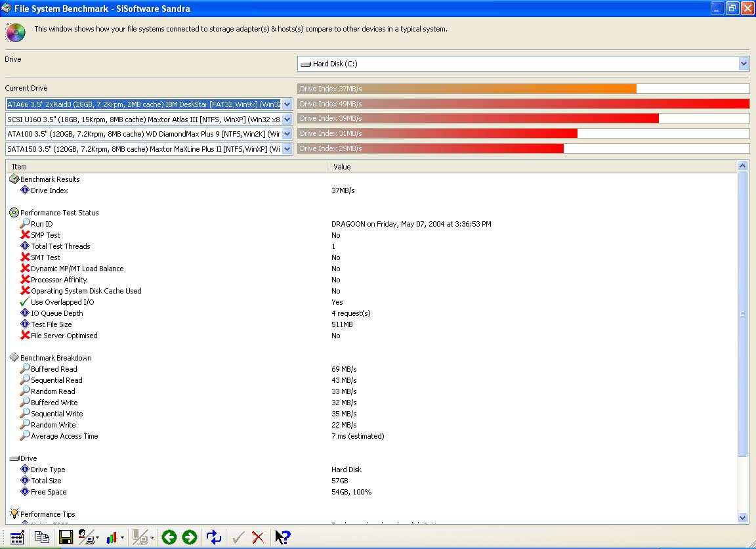The image size is (756, 549).
Task: Click the Performance Tips lightbulb icon
Action: coord(14,514)
